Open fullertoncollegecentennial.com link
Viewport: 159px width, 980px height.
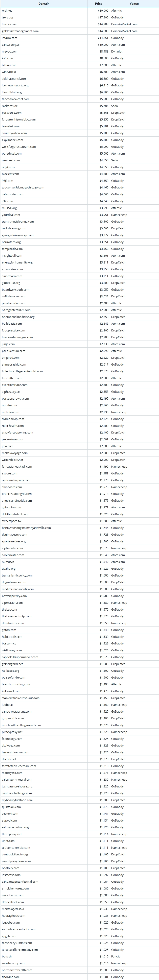pos(22,371)
